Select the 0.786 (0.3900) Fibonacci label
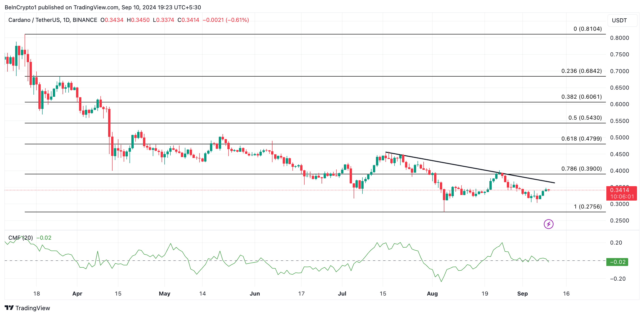 point(581,169)
